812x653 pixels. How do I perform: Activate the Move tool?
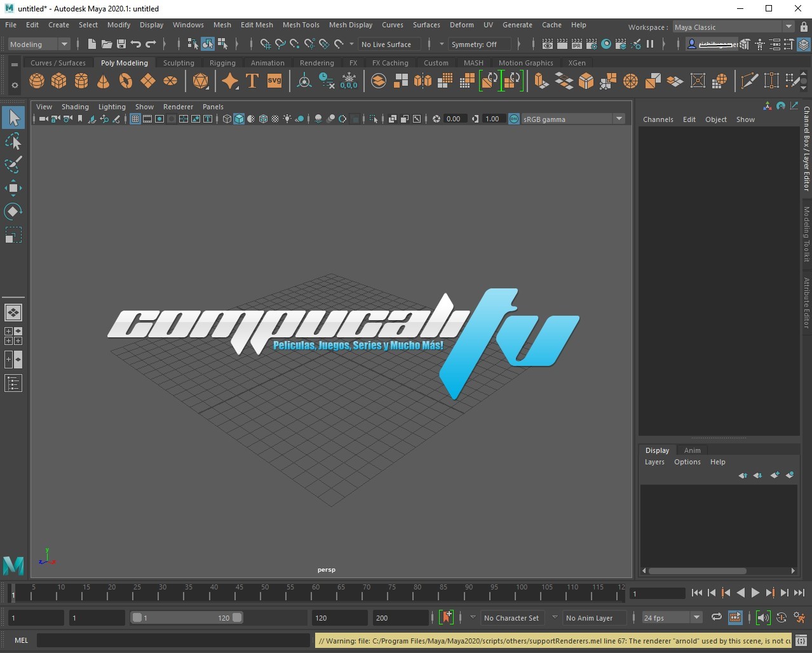click(13, 187)
